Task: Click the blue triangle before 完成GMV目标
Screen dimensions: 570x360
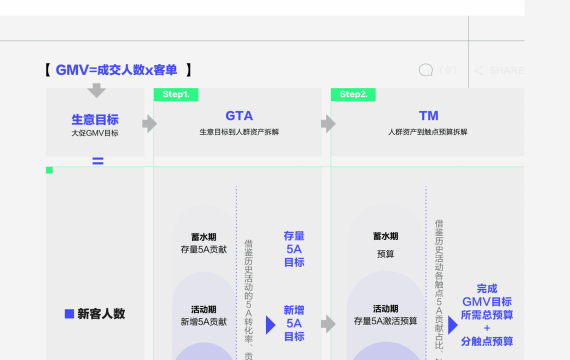Action: (453, 325)
